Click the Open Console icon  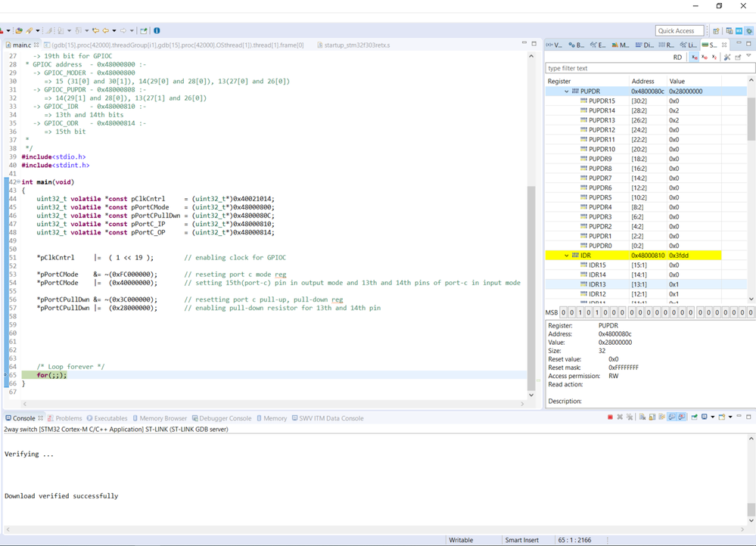[x=722, y=417]
